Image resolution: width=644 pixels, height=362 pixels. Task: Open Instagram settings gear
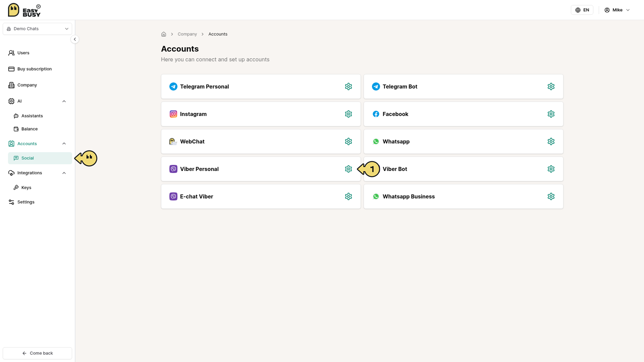[348, 114]
